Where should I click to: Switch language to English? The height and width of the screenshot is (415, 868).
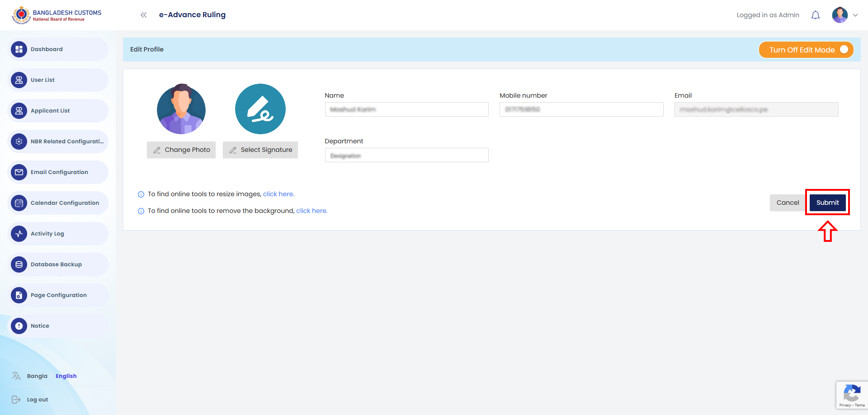[66, 376]
